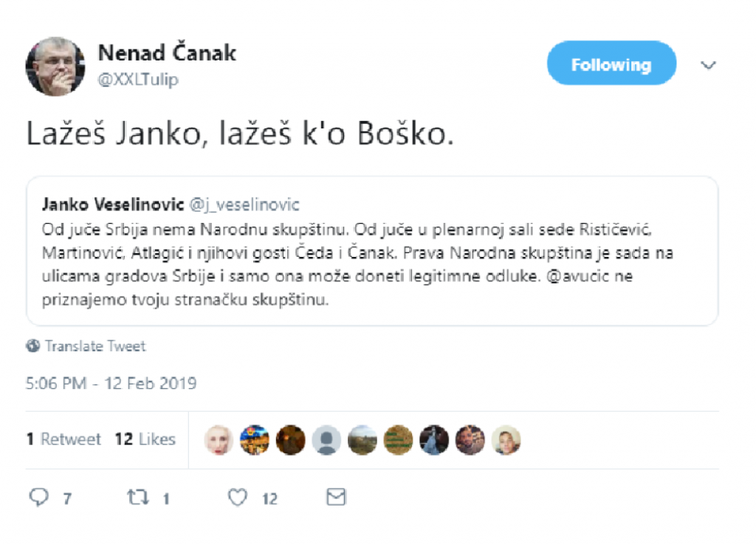Click the globe icon next to Translate Tweet
The width and height of the screenshot is (756, 544).
coord(32,345)
